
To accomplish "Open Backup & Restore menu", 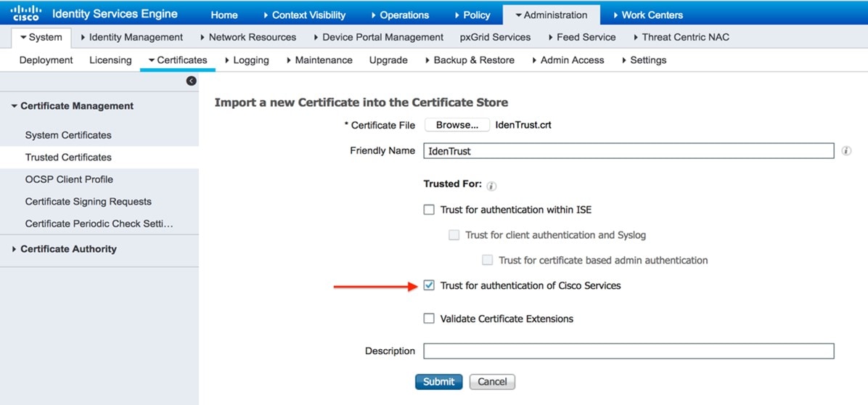I will tap(470, 60).
